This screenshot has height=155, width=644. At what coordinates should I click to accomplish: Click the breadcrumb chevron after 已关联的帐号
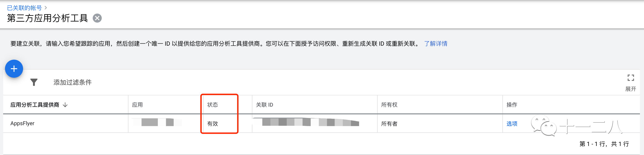pos(46,7)
